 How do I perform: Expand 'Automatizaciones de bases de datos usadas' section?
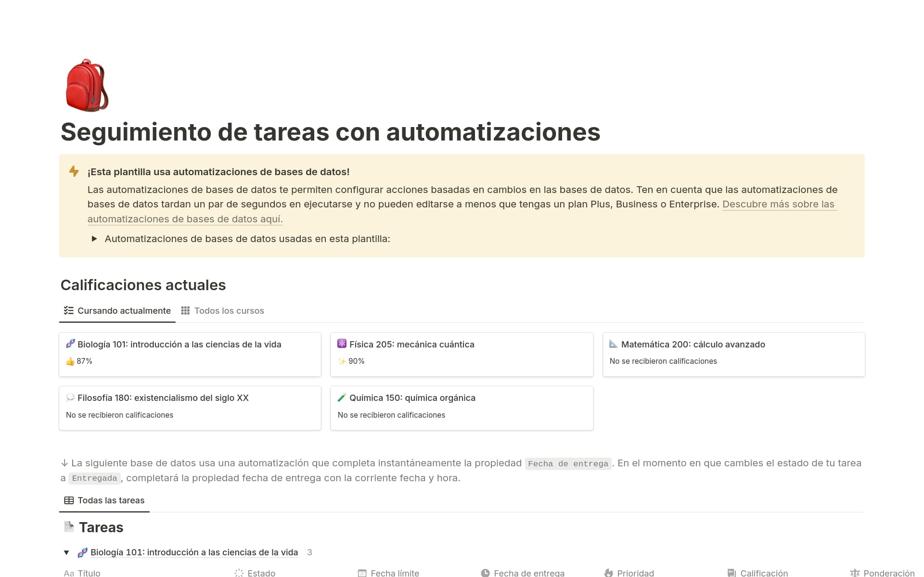[94, 239]
